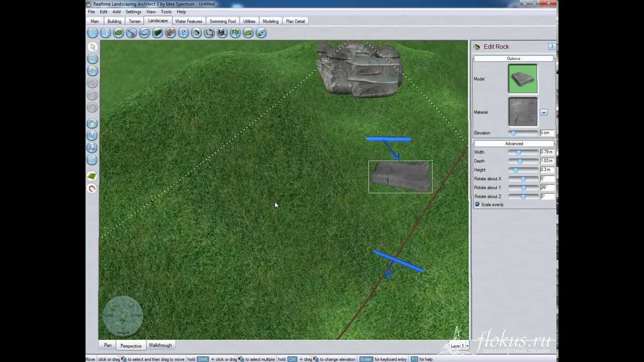Click the Depth slider
Image resolution: width=644 pixels, height=362 pixels.
(522, 161)
